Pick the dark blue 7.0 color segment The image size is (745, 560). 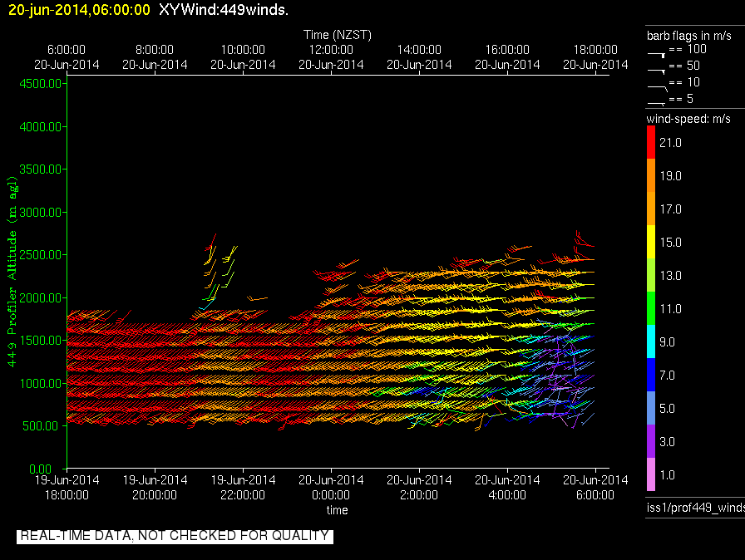pos(651,375)
